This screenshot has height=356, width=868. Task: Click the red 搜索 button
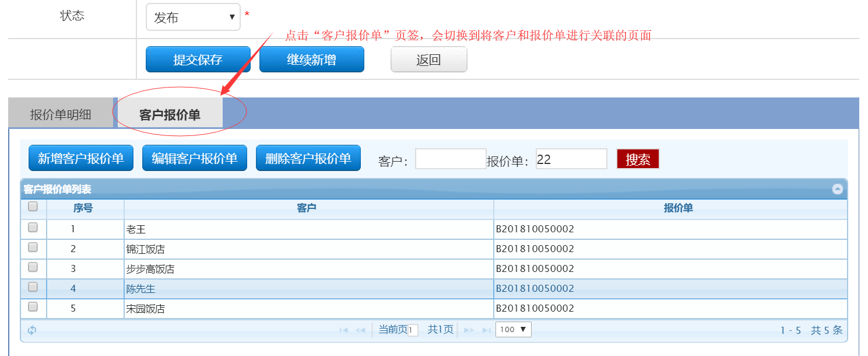pos(638,159)
